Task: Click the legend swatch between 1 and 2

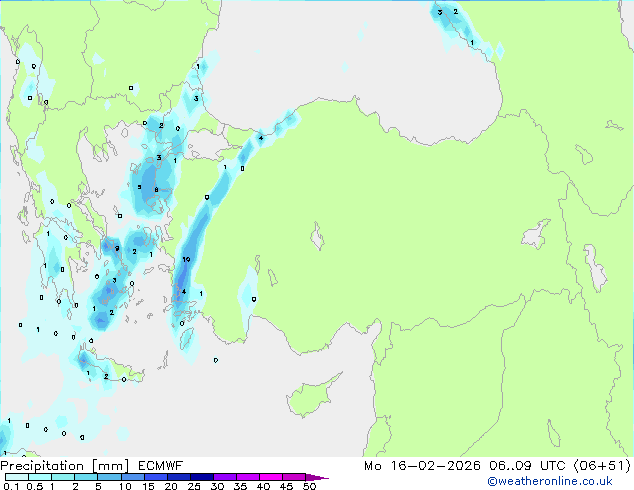Action: (63, 477)
